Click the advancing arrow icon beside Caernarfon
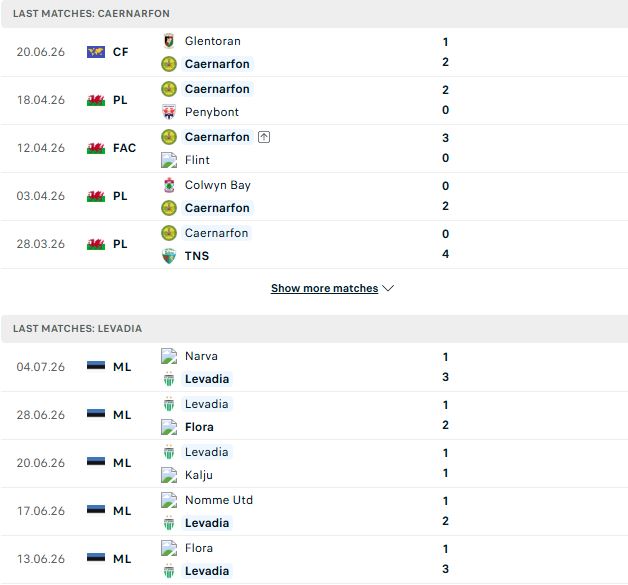Viewport: 628px width, 585px height. (264, 137)
